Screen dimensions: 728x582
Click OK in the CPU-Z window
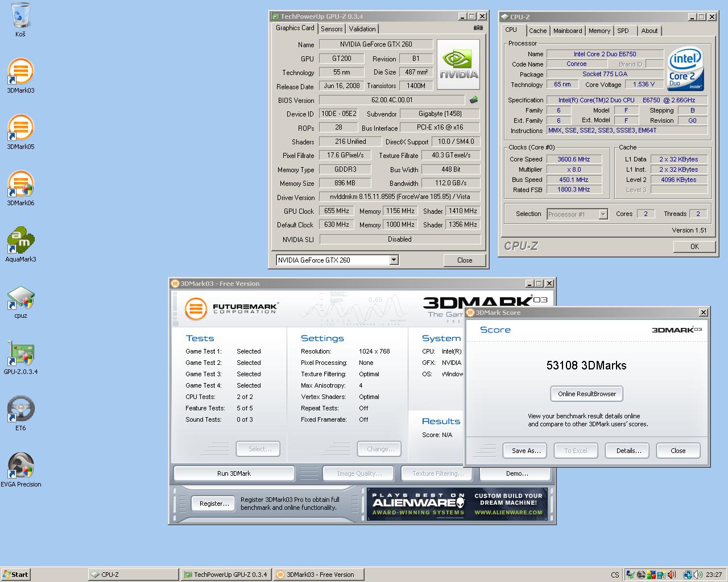point(694,246)
